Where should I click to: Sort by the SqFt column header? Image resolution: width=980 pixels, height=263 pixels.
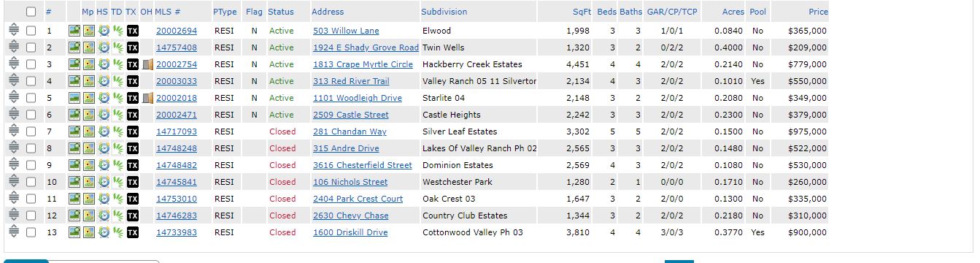[582, 12]
